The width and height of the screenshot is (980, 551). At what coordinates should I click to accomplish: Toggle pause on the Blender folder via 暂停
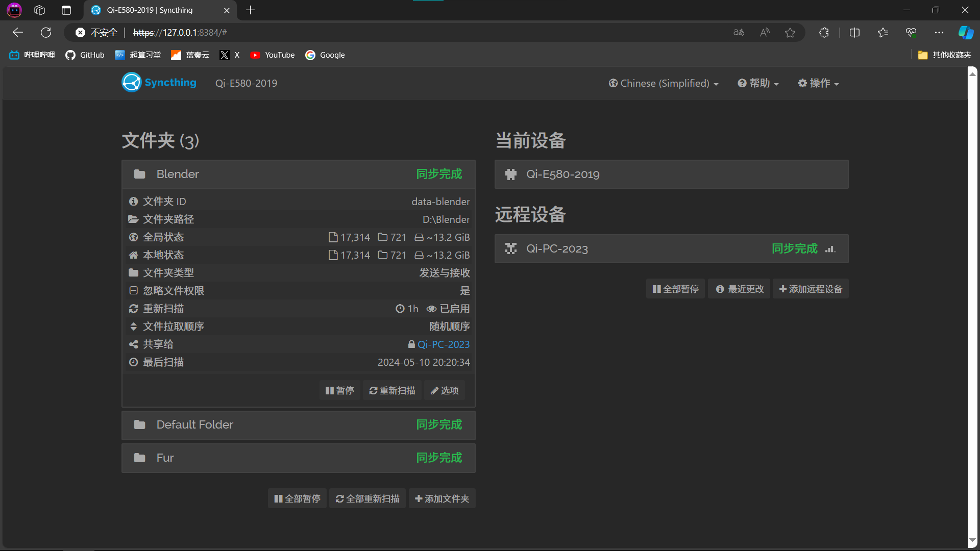coord(339,390)
